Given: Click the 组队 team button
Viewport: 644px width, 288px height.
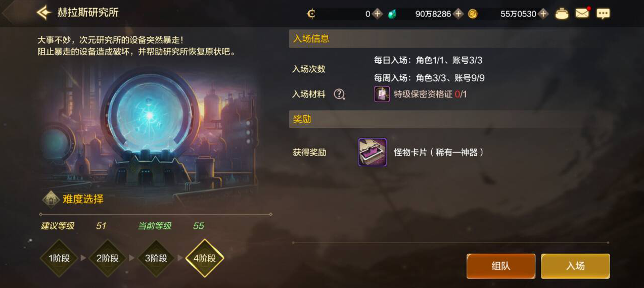Looking at the screenshot, I should pos(501,266).
